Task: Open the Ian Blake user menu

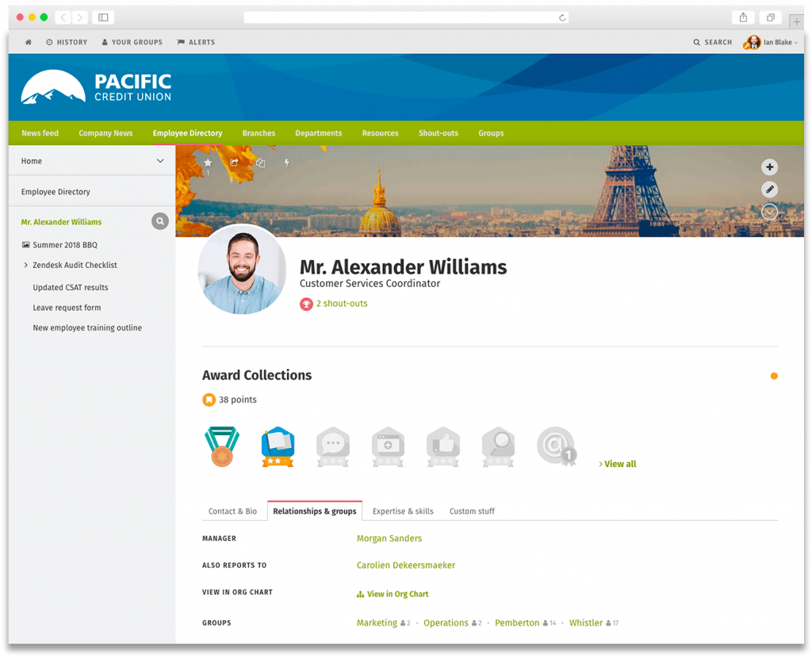Action: tap(771, 42)
